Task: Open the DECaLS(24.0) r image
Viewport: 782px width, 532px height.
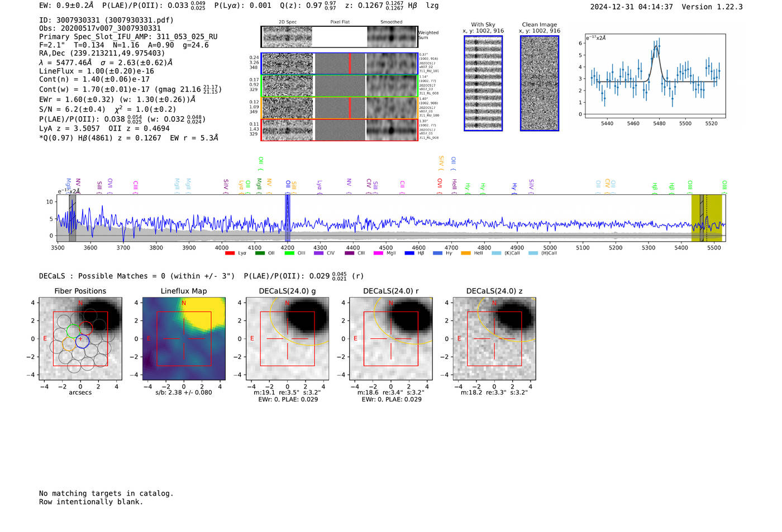Action: [x=391, y=339]
